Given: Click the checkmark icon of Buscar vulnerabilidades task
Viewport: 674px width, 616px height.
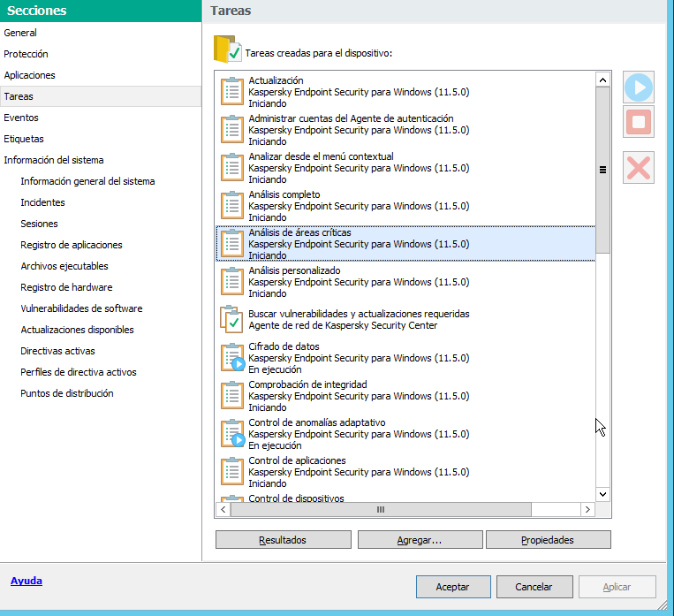Looking at the screenshot, I should (x=232, y=319).
